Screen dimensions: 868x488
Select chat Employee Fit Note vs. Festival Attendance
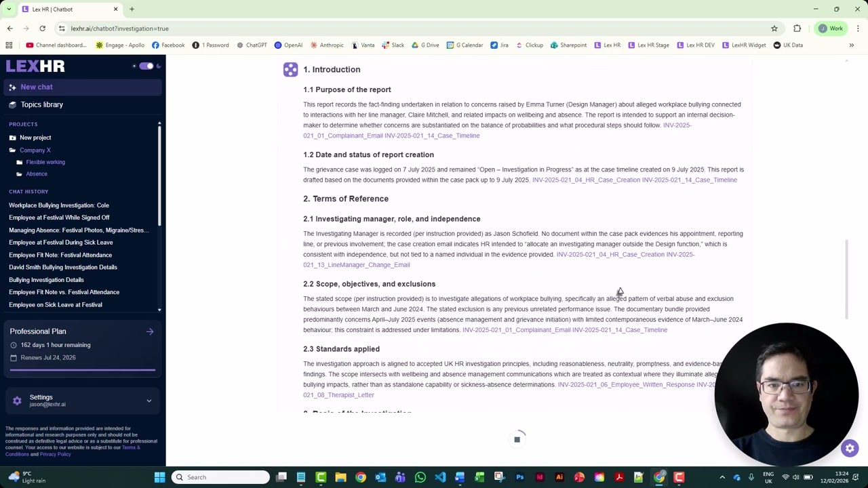click(x=64, y=292)
